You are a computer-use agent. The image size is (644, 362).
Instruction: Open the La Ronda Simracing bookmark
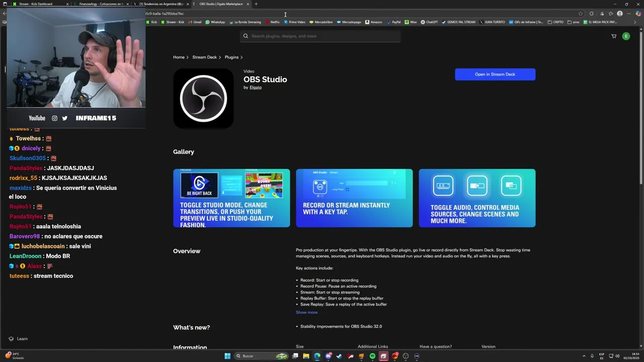pyautogui.click(x=245, y=22)
